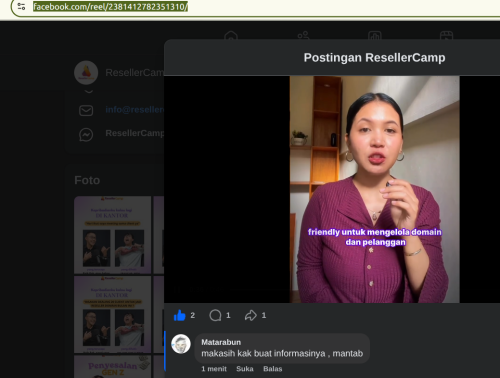Image resolution: width=500 pixels, height=378 pixels.
Task: Click the Messenger icon in page info
Action: tap(86, 134)
